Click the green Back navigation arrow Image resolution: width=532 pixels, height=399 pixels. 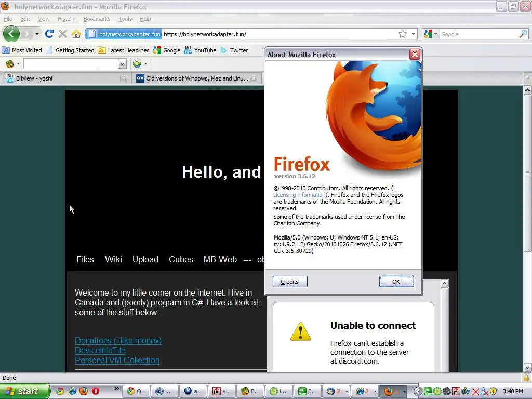pos(11,34)
